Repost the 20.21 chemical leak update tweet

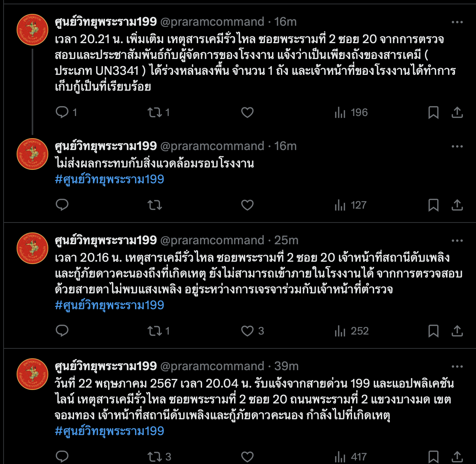(154, 112)
